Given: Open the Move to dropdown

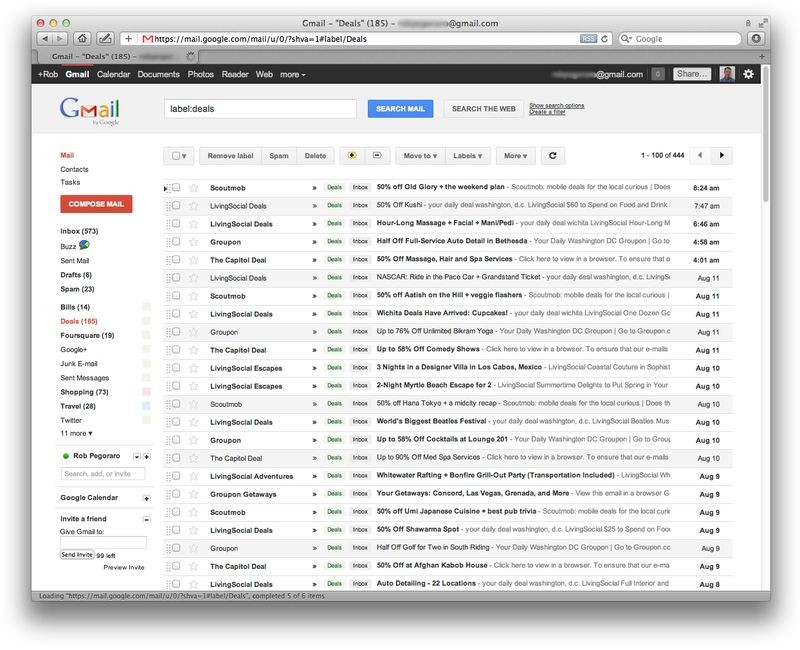Looking at the screenshot, I should click(x=420, y=156).
